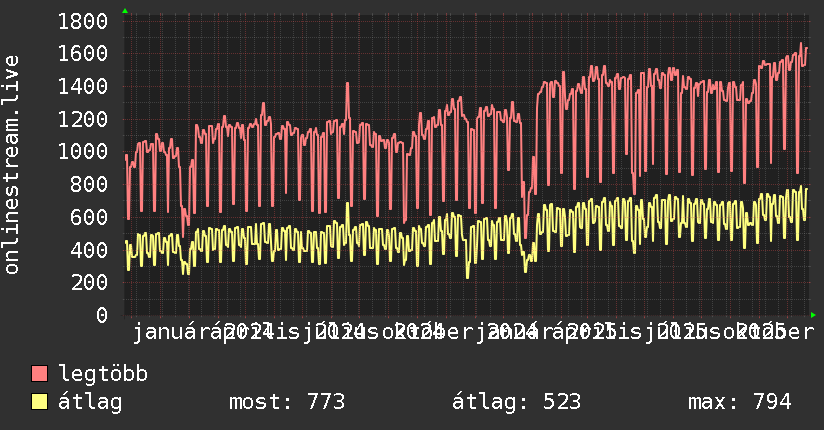Click the 800 y-axis label
The image size is (824, 430).
89,185
